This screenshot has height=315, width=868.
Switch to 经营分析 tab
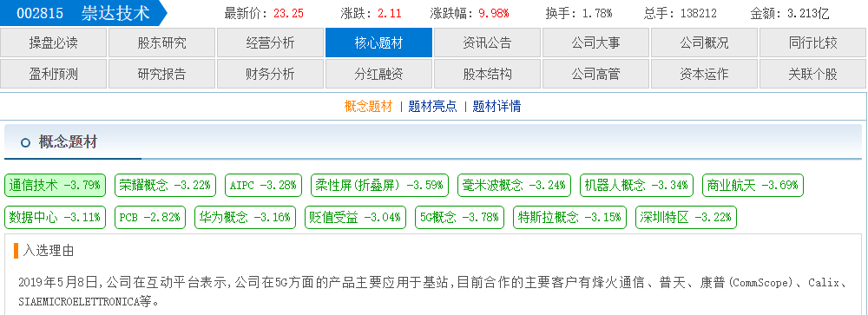pyautogui.click(x=271, y=43)
